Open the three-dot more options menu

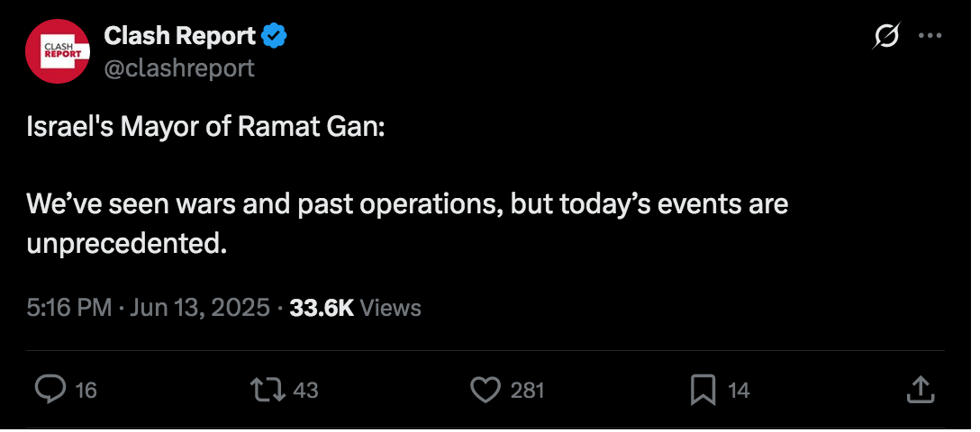[x=930, y=36]
